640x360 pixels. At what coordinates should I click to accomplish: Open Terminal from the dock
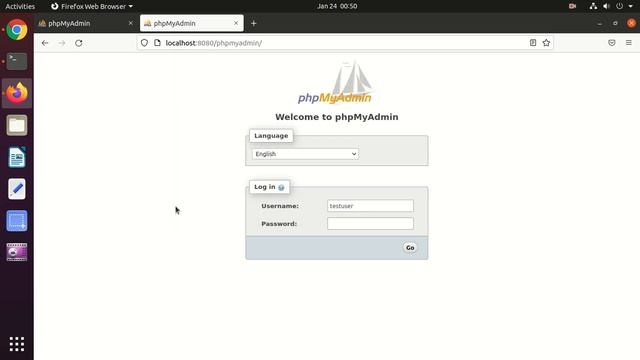pyautogui.click(x=17, y=61)
